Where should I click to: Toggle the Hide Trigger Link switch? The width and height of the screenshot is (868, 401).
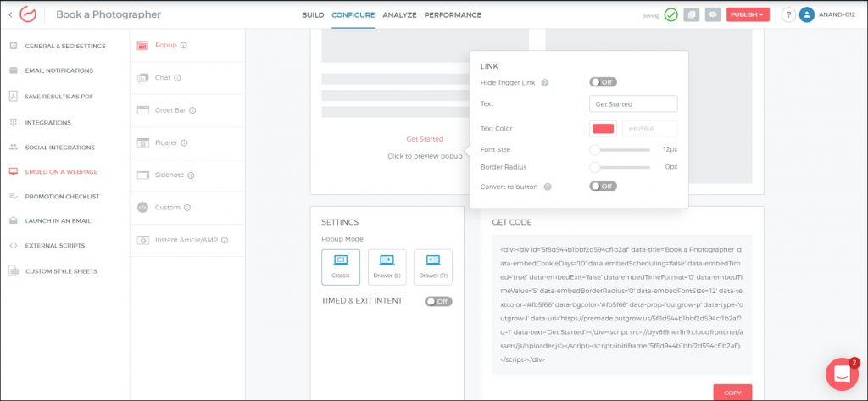(x=603, y=82)
